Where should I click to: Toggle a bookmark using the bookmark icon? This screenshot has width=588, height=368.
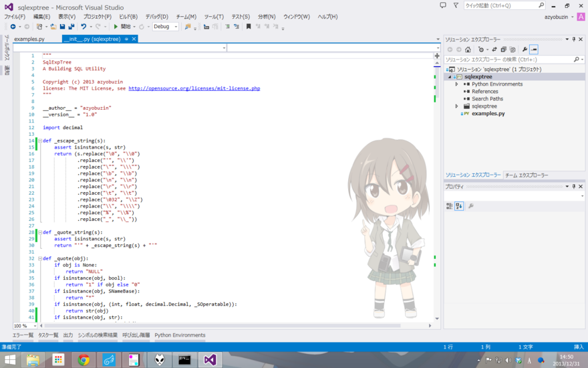point(249,27)
